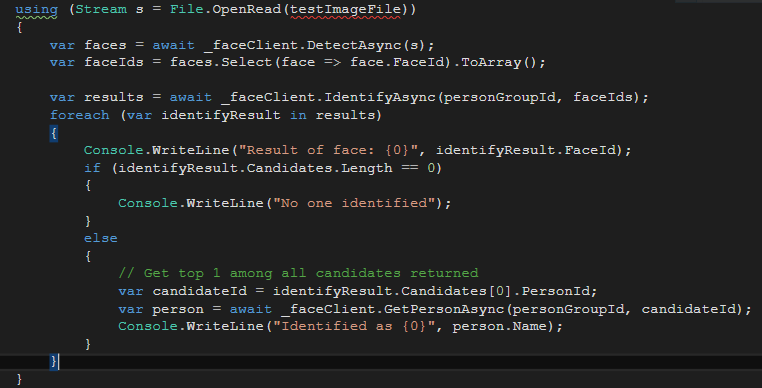Image resolution: width=762 pixels, height=388 pixels.
Task: Click the "Identified as {0}" string
Action: pos(354,326)
